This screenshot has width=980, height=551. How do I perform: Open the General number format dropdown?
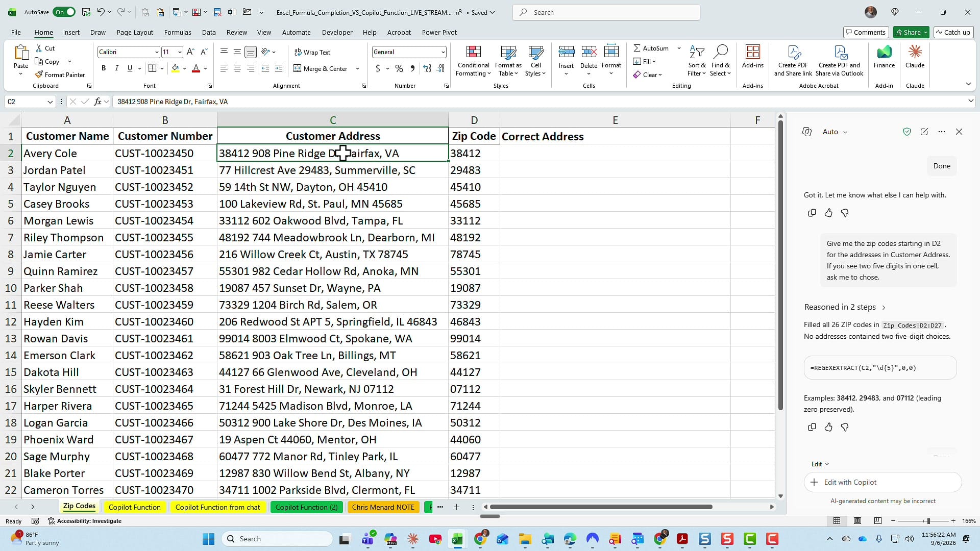pos(443,52)
